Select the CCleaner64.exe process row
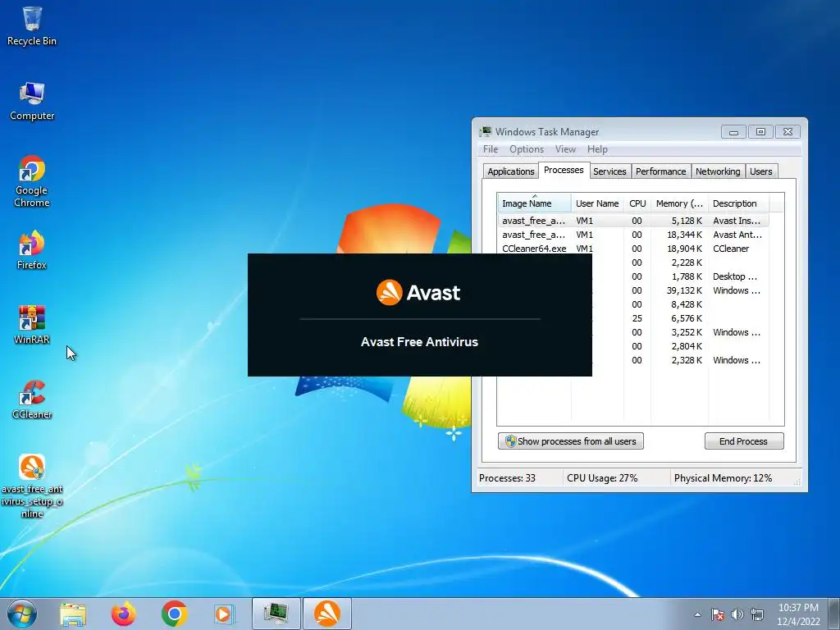The height and width of the screenshot is (630, 840). (633, 249)
